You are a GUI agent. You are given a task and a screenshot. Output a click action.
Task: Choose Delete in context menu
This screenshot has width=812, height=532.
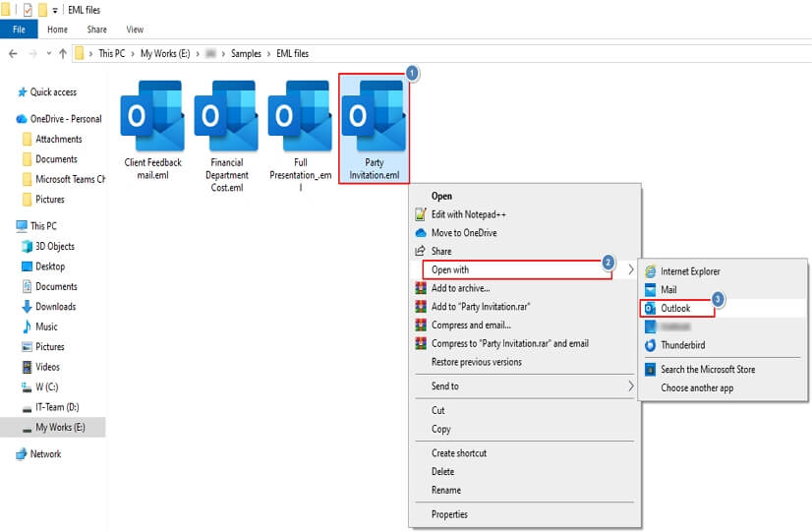[442, 471]
